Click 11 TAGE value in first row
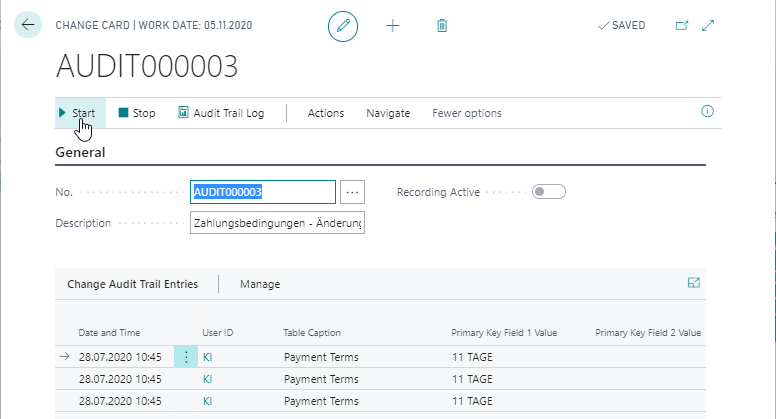776x419 pixels. (472, 357)
